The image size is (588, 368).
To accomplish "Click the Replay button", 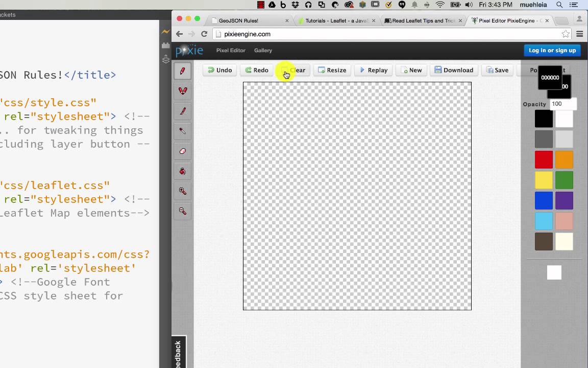I will pos(373,70).
